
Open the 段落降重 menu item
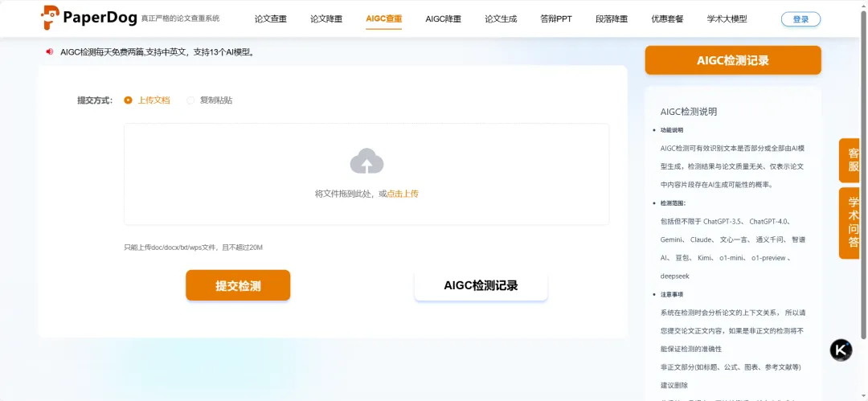point(612,18)
